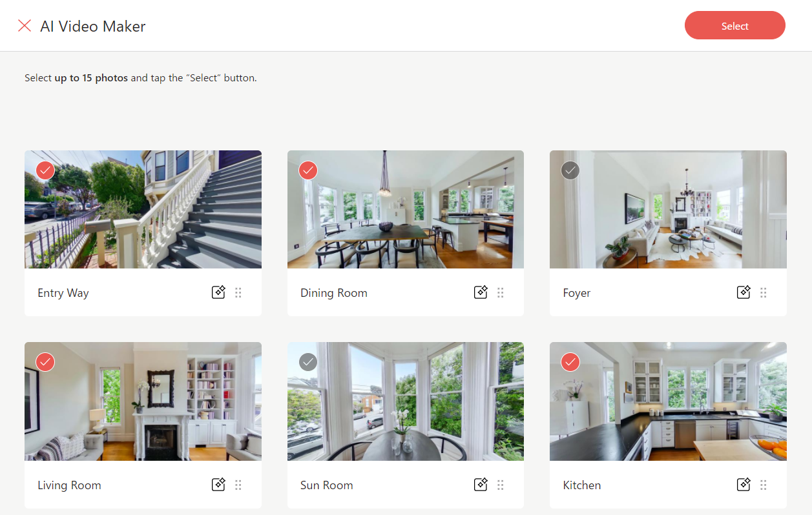
Task: Click the drag handle on Entry Way card
Action: pyautogui.click(x=238, y=293)
